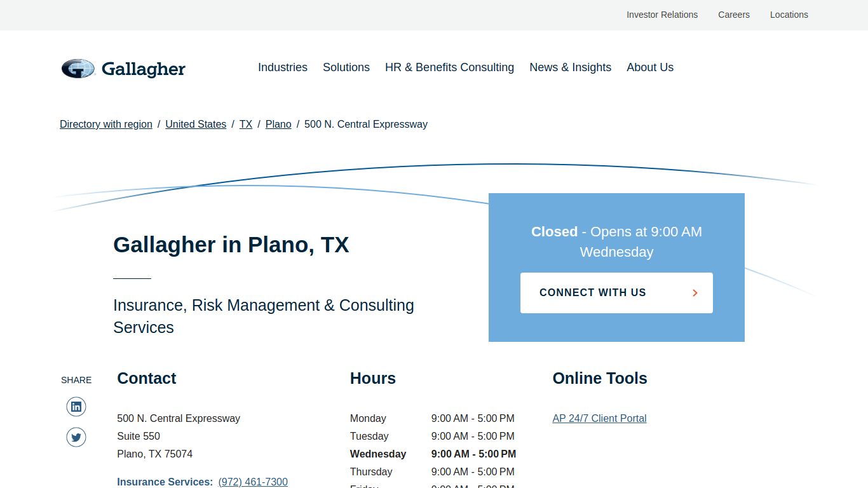Click the Hours section heading
Viewport: 868px width, 488px height.
[x=373, y=378]
